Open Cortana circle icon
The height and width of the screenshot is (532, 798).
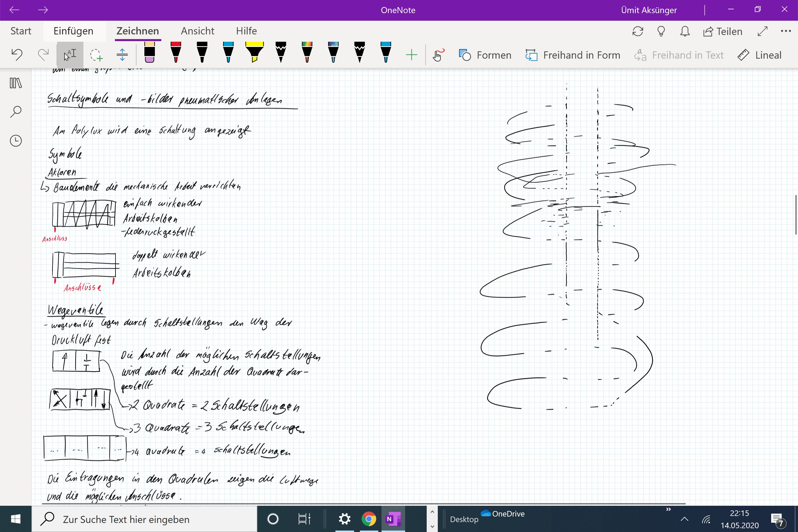click(x=273, y=519)
